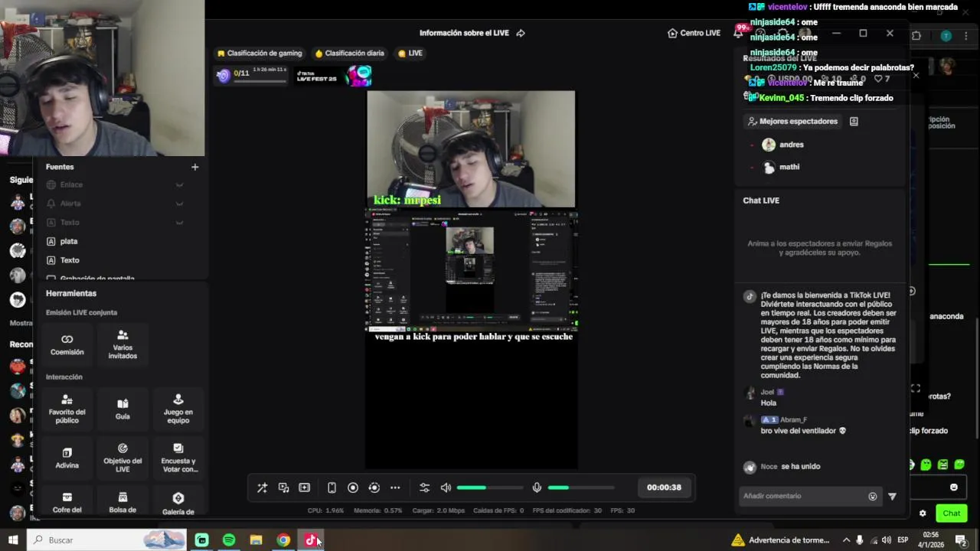The width and height of the screenshot is (980, 551).
Task: Mute the microphone icon
Action: coord(537,487)
